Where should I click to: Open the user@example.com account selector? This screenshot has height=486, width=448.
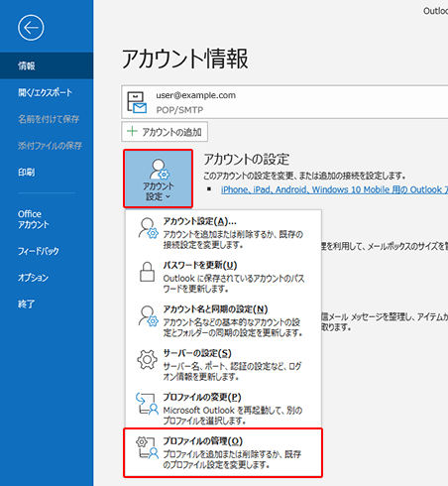284,102
